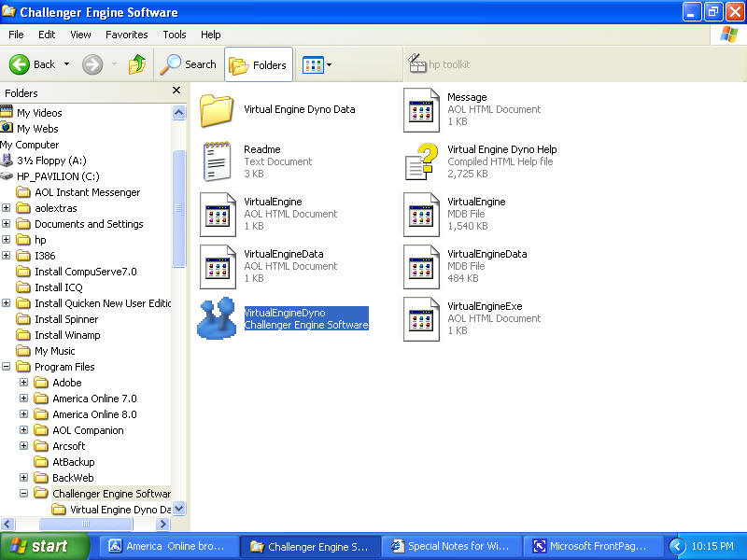747x560 pixels.
Task: Select the Virtual Engine Dyno Data folder icon
Action: coord(217,110)
